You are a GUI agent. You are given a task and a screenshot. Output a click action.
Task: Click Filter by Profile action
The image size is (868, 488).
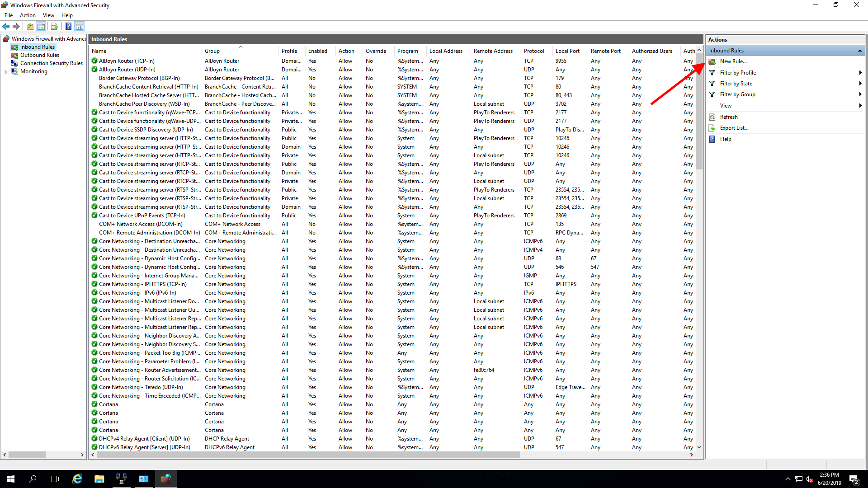point(738,73)
